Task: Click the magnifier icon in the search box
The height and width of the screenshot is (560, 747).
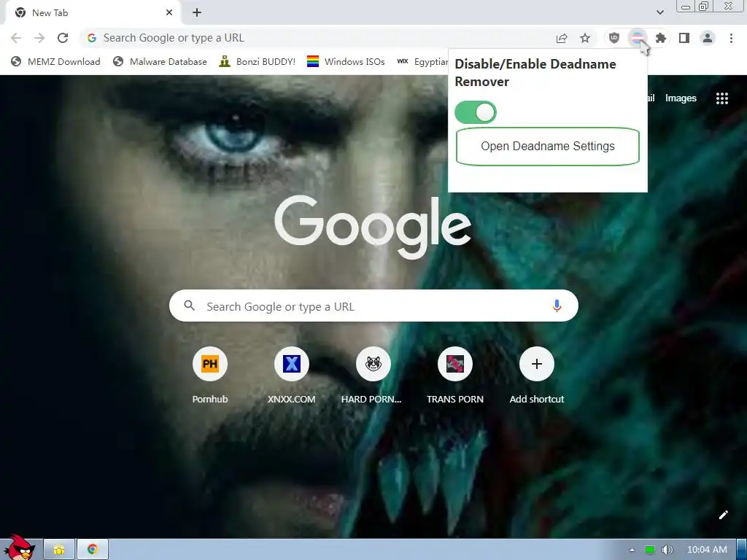Action: (x=189, y=306)
